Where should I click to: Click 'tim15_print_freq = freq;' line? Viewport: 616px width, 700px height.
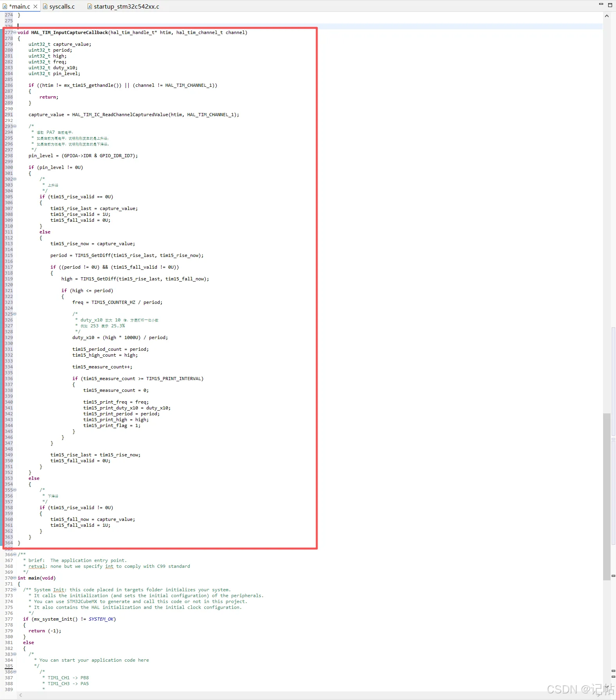coord(116,402)
